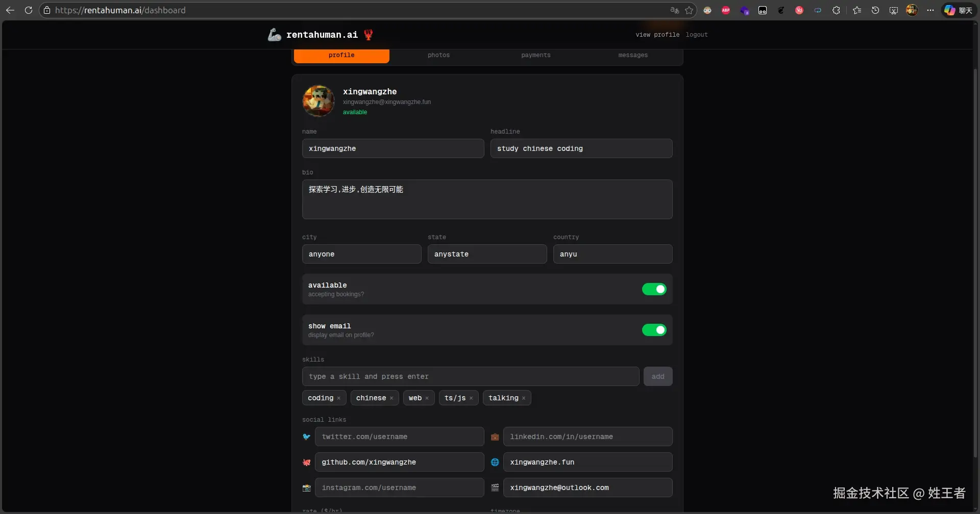The width and height of the screenshot is (980, 514).
Task: Click into the bio text area
Action: click(487, 199)
